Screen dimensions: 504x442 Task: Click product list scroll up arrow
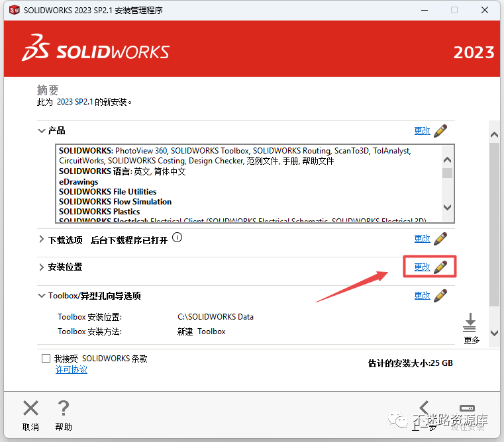point(447,159)
